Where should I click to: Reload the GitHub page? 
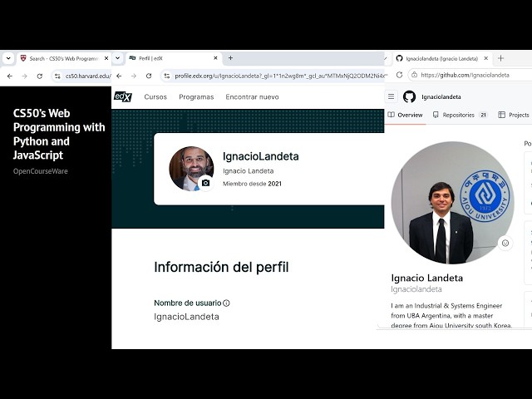click(399, 75)
